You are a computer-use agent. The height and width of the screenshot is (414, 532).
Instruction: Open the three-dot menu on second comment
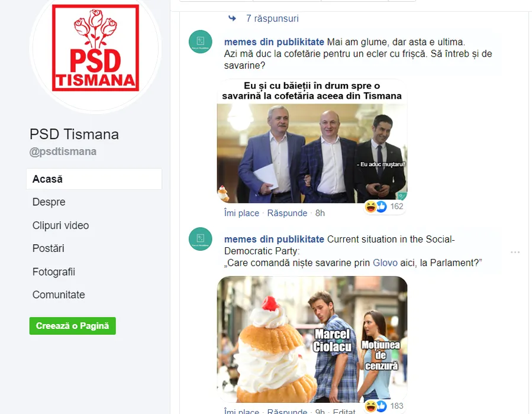pos(515,253)
